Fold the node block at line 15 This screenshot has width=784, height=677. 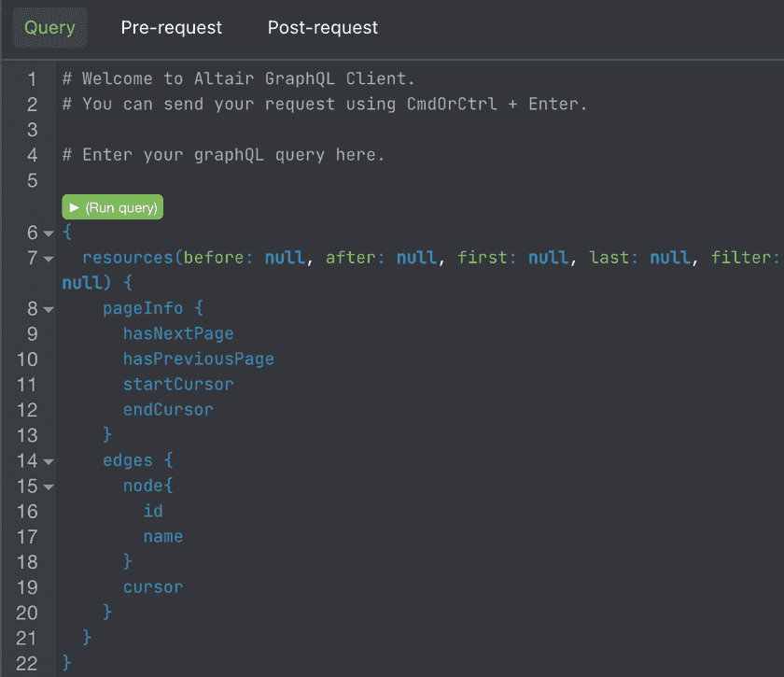point(49,487)
